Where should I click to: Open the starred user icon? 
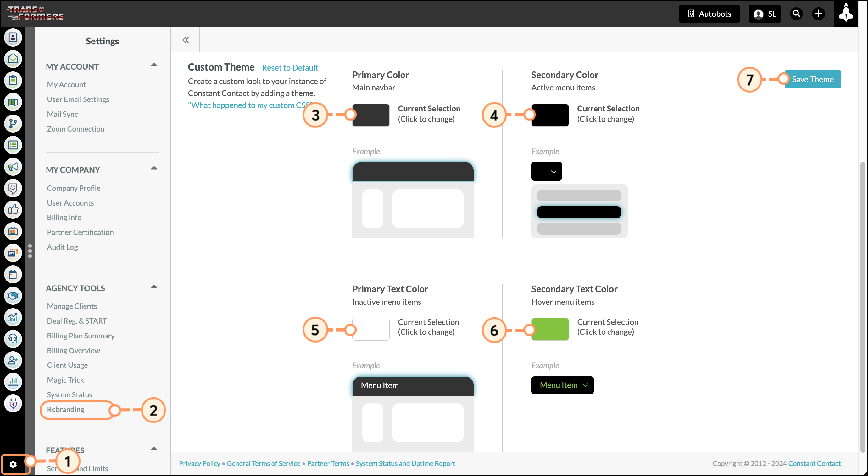(x=13, y=361)
